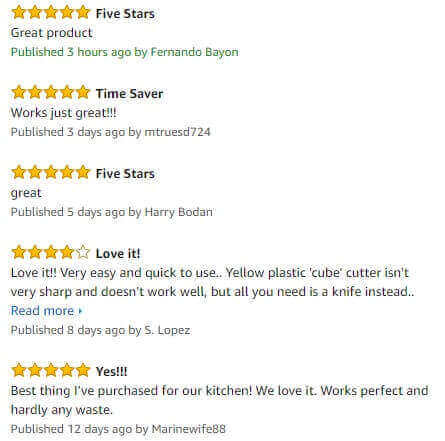This screenshot has width=445, height=441.
Task: Expand S. Lopez review via Read more
Action: pos(46,311)
